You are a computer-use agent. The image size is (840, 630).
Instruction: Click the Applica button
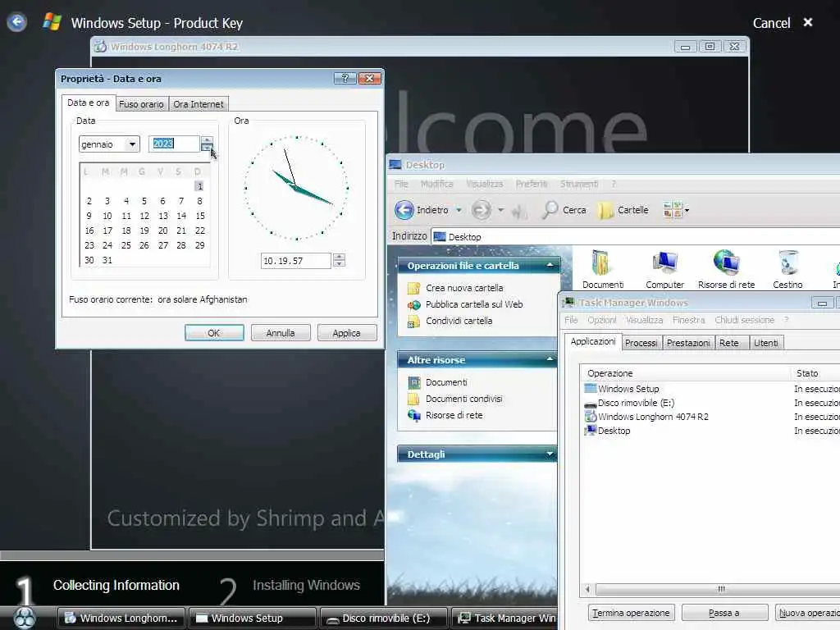(347, 333)
